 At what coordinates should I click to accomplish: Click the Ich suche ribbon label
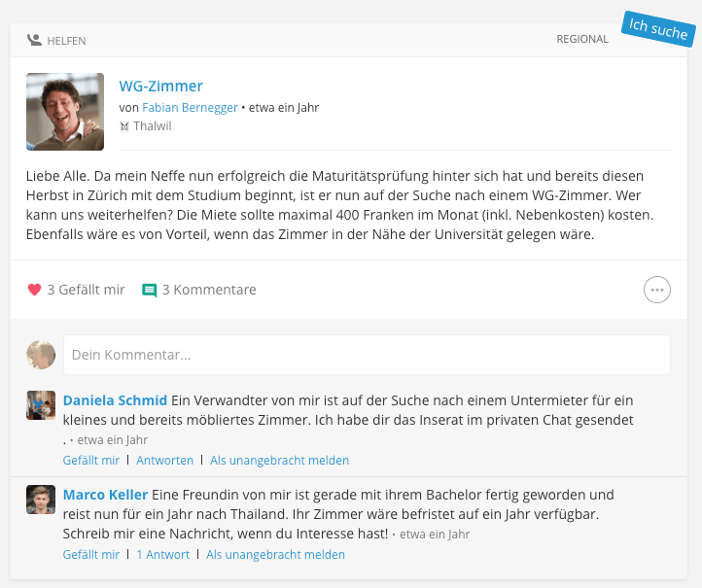658,29
